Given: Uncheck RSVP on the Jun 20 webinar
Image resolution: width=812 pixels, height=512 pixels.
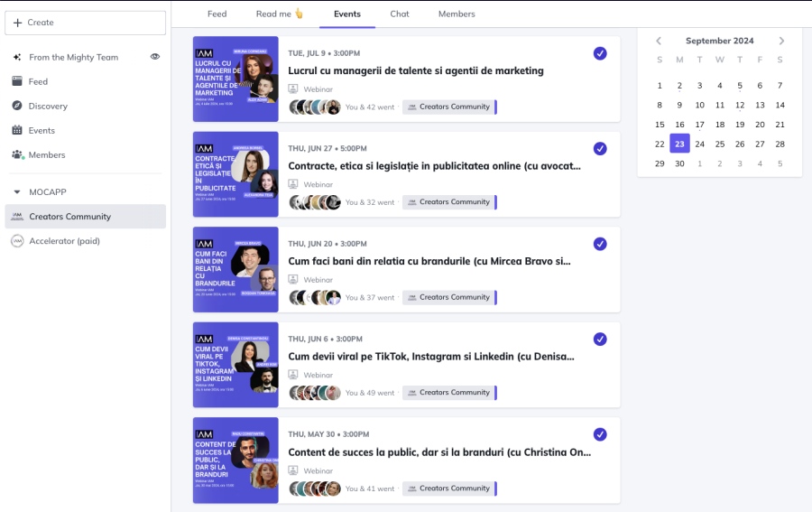Looking at the screenshot, I should (x=600, y=244).
